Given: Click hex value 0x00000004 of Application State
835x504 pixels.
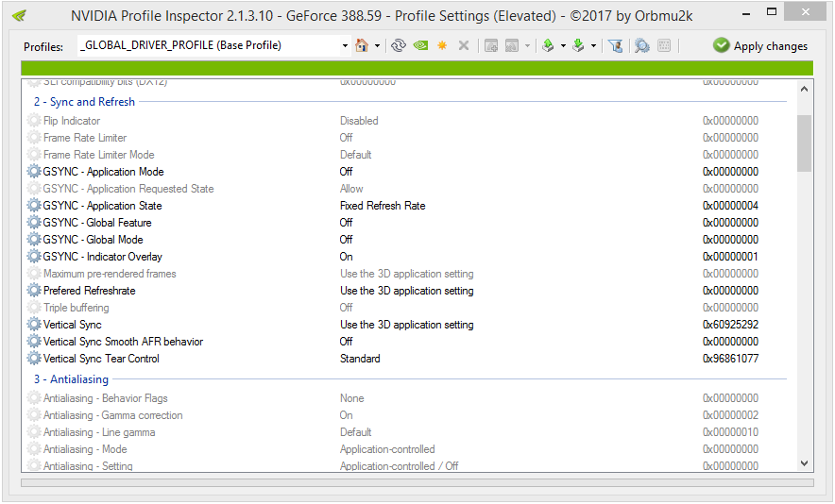Looking at the screenshot, I should (x=731, y=206).
